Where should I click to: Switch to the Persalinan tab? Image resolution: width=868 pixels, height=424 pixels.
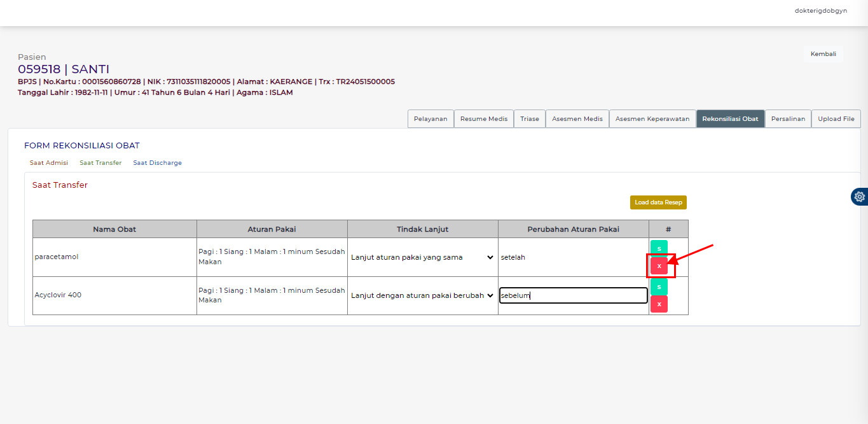[787, 119]
